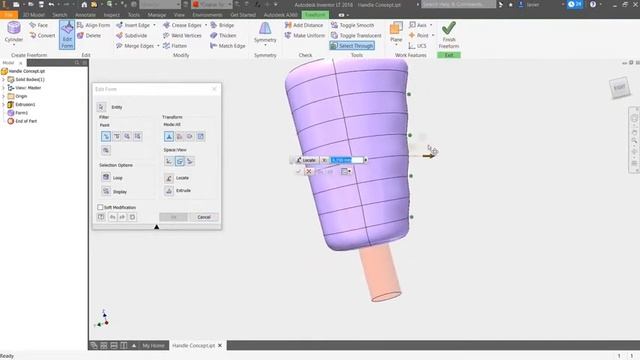640x360 pixels.
Task: Select Form1 in the model tree
Action: click(18, 113)
